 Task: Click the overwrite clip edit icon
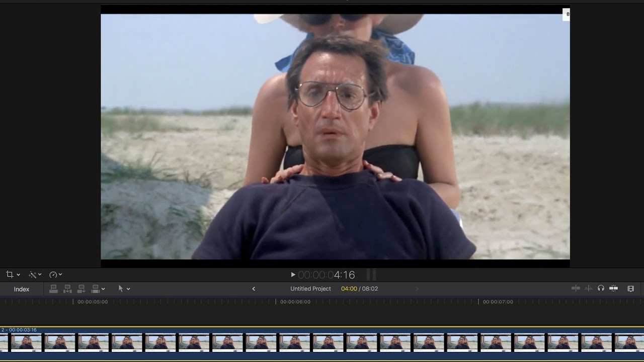pyautogui.click(x=95, y=289)
